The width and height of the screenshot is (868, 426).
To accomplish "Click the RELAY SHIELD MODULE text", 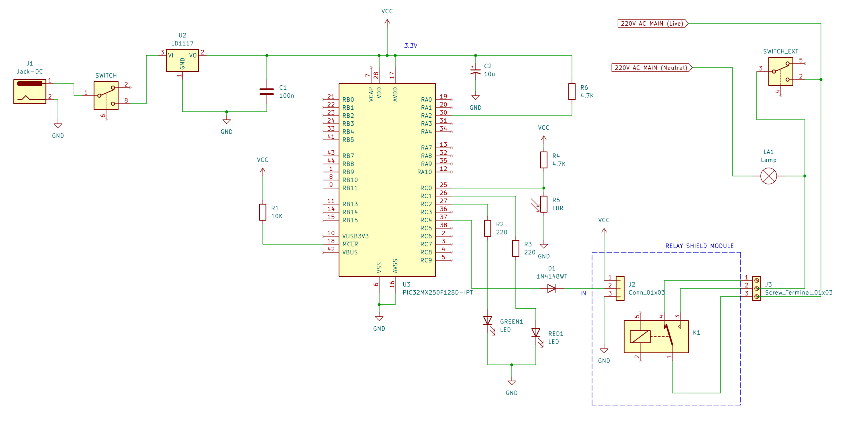I will pos(700,246).
